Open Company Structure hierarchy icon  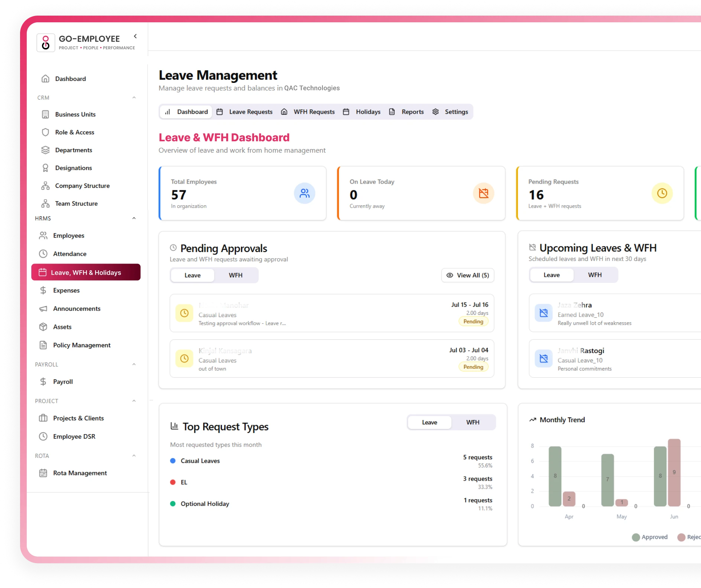(x=45, y=186)
